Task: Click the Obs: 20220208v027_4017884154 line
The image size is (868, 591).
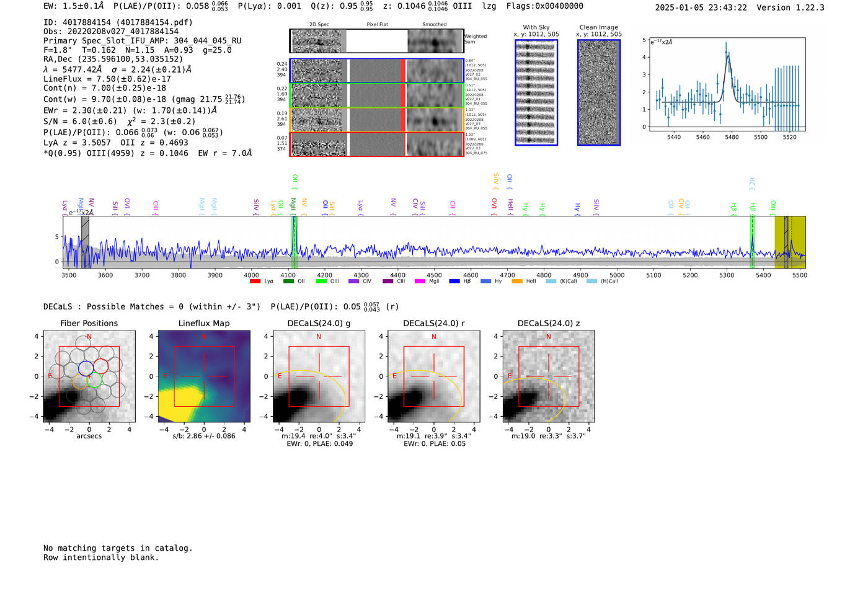Action: (111, 32)
